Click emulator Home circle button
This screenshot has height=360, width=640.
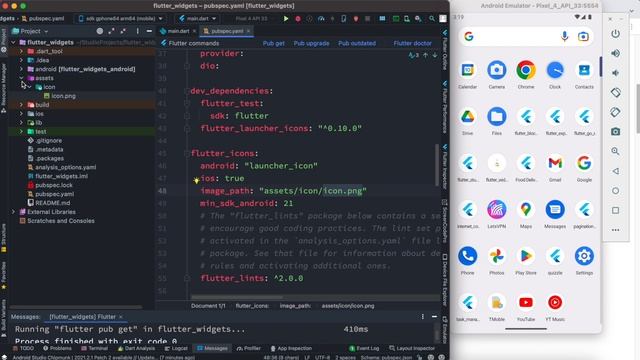[x=616, y=191]
